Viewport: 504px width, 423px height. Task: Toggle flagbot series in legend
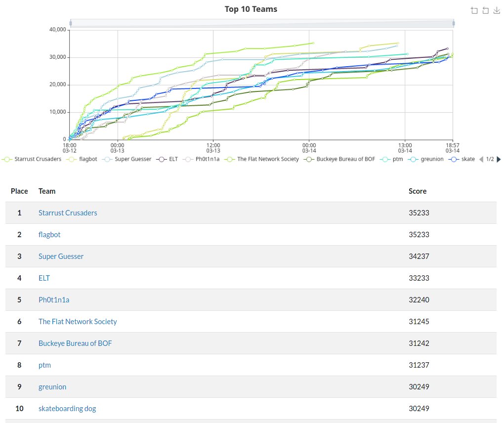[82, 159]
